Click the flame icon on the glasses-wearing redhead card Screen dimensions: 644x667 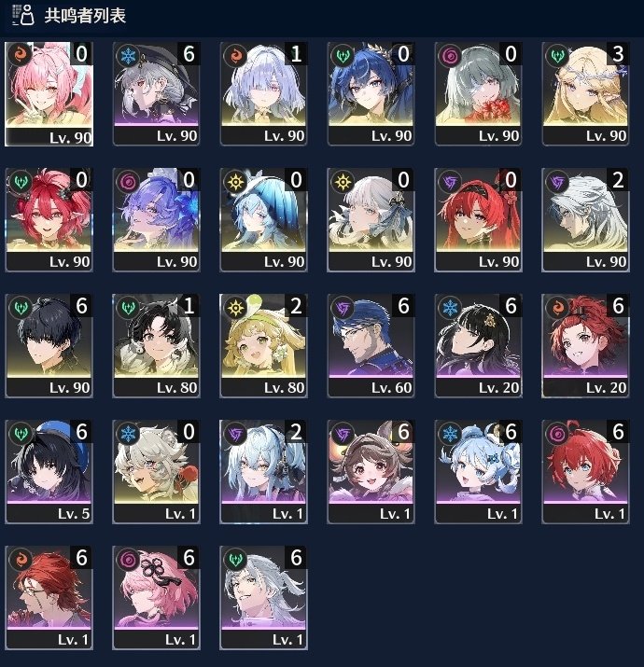(x=21, y=560)
